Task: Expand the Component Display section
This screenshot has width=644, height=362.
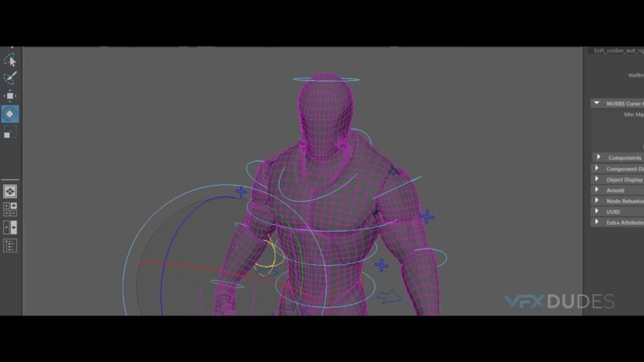Action: (x=598, y=168)
